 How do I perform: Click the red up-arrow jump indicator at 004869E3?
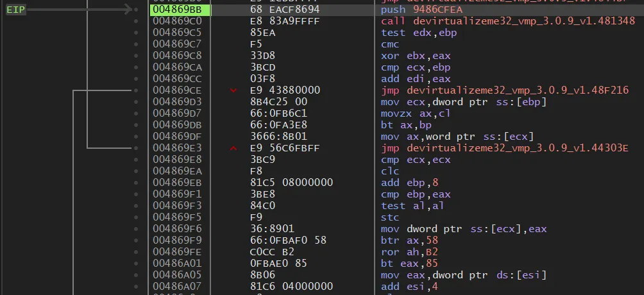click(233, 148)
